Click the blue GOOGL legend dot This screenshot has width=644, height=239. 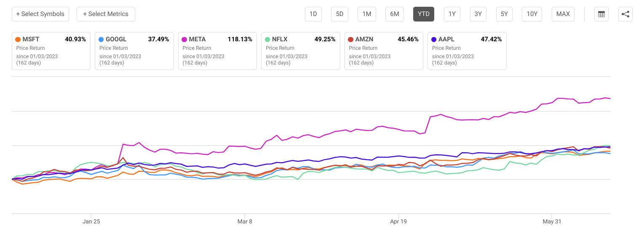[101, 39]
